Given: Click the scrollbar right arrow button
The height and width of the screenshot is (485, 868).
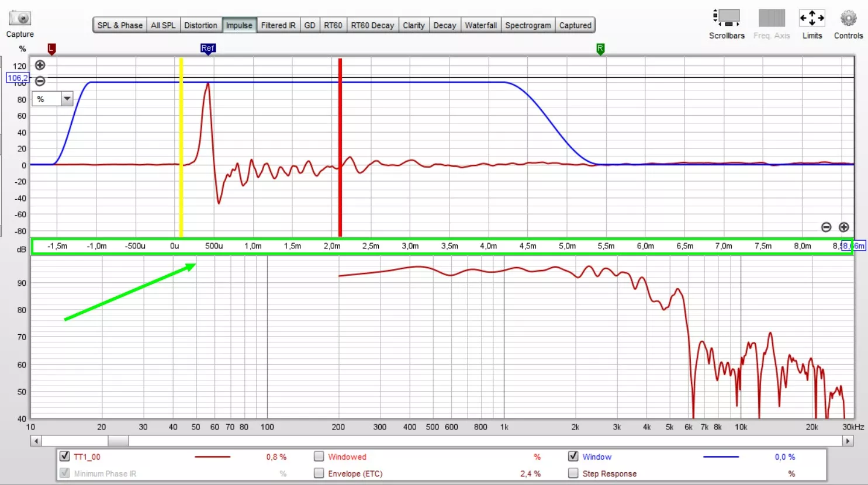Looking at the screenshot, I should 848,441.
